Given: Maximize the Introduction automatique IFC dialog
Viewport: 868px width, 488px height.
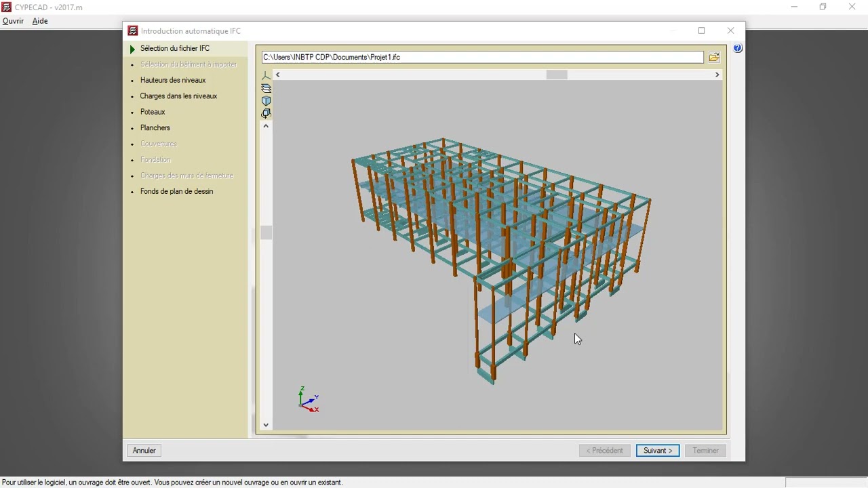Looking at the screenshot, I should point(702,30).
